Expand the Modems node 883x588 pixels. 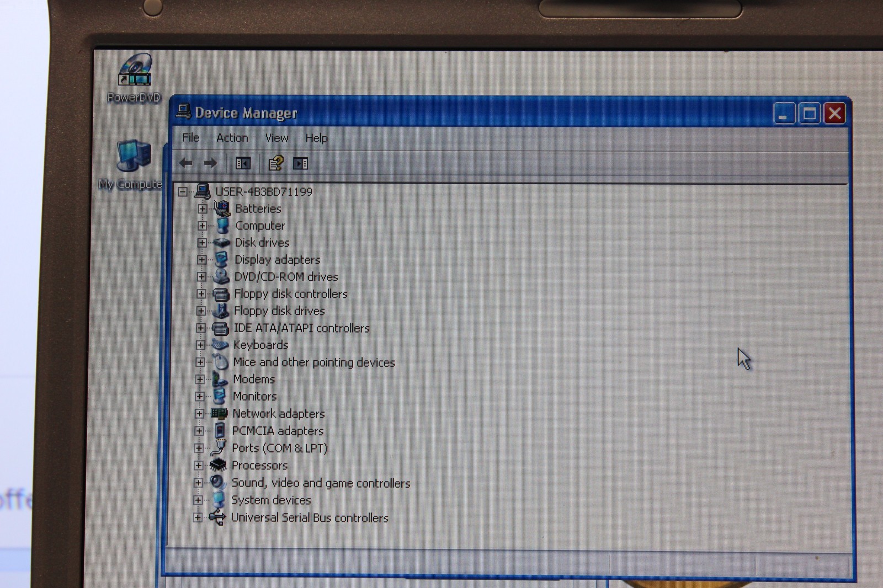coord(200,379)
